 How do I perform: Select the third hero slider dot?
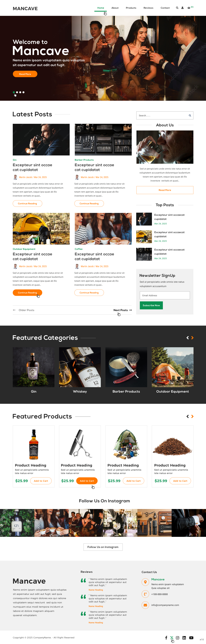point(20,92)
